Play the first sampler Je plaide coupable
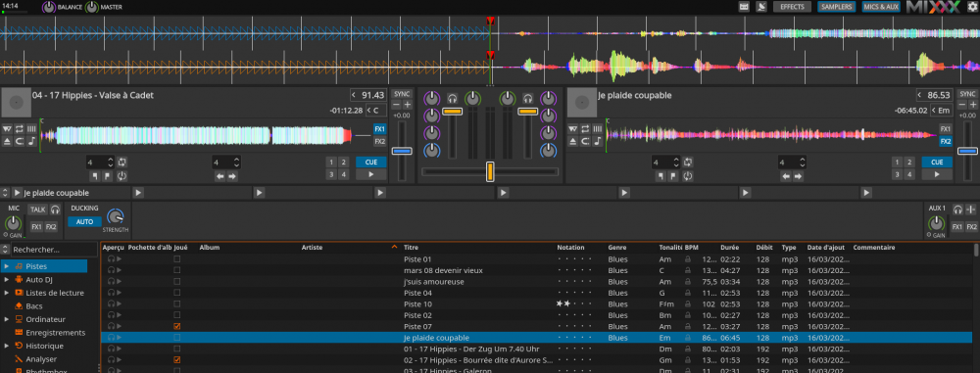Image resolution: width=980 pixels, height=373 pixels. pyautogui.click(x=18, y=193)
